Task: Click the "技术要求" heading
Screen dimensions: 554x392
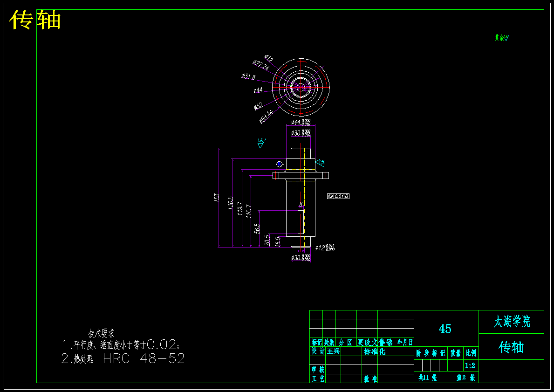Action: (x=102, y=333)
